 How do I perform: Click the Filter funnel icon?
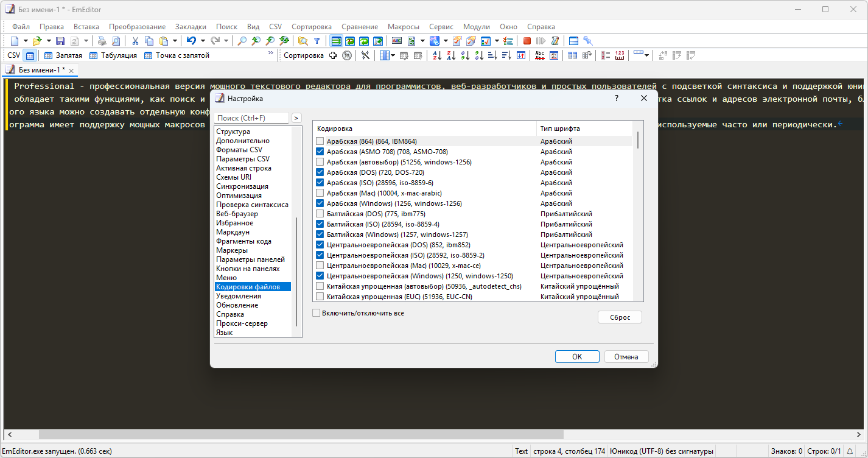[317, 41]
